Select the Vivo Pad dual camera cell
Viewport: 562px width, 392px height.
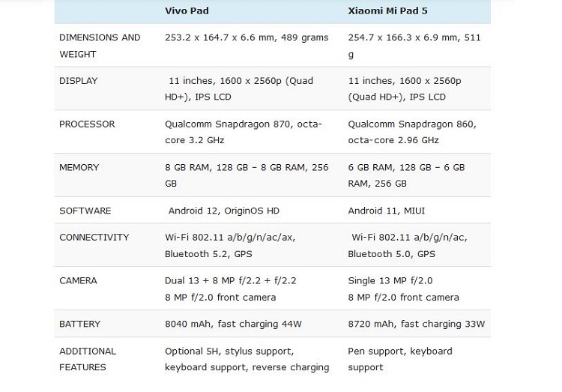231,289
